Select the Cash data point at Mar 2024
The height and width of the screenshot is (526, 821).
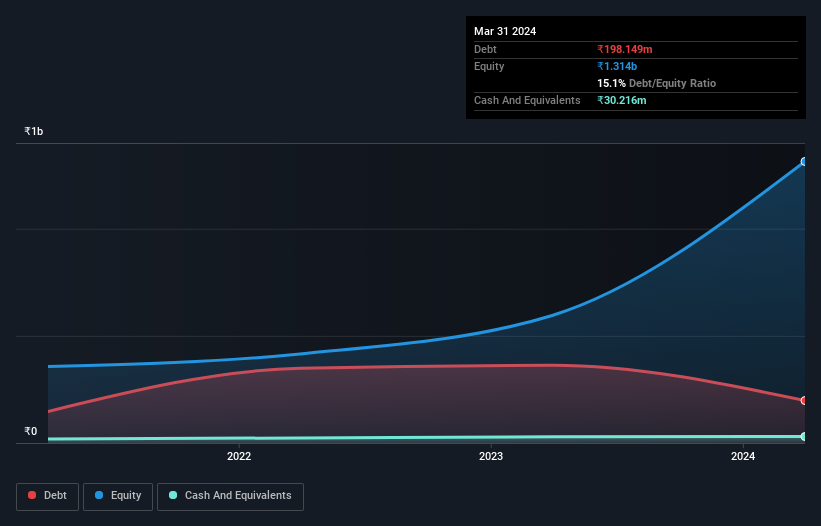point(804,436)
